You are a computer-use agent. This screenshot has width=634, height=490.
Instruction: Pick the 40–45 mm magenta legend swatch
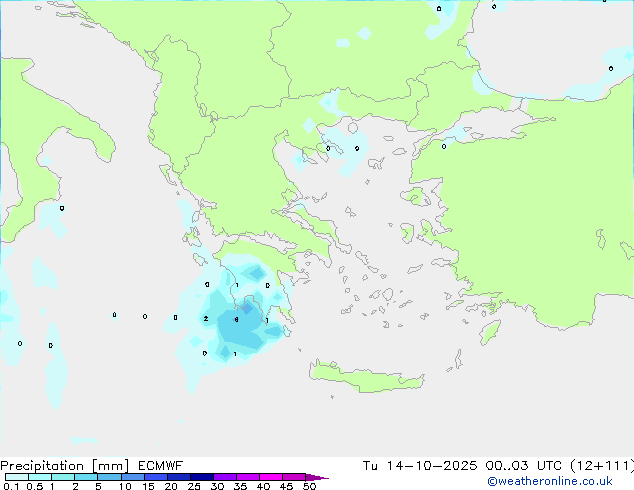click(271, 477)
